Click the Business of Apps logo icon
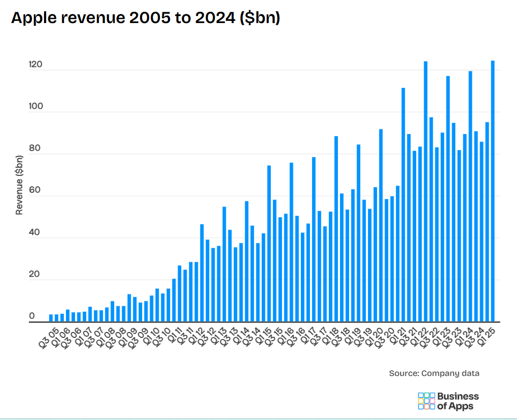This screenshot has width=517, height=420. pos(426,401)
